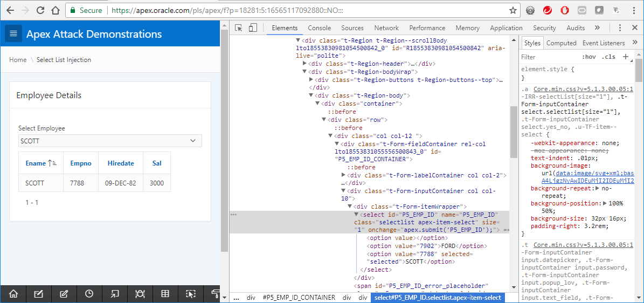This screenshot has width=644, height=303.
Task: Switch to the Sources tab
Action: (352, 28)
